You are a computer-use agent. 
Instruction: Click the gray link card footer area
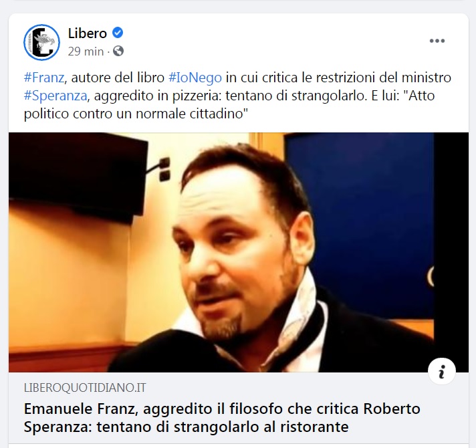pos(239,408)
